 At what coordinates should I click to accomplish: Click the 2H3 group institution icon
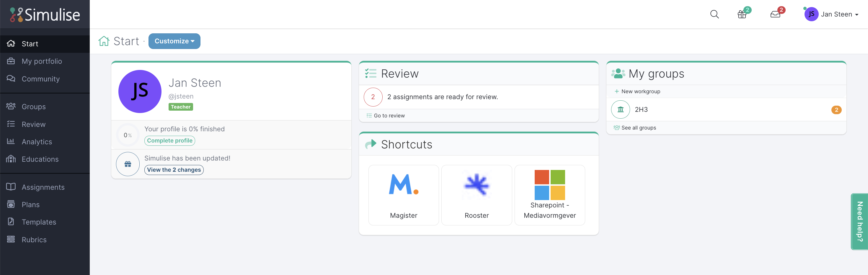[620, 109]
